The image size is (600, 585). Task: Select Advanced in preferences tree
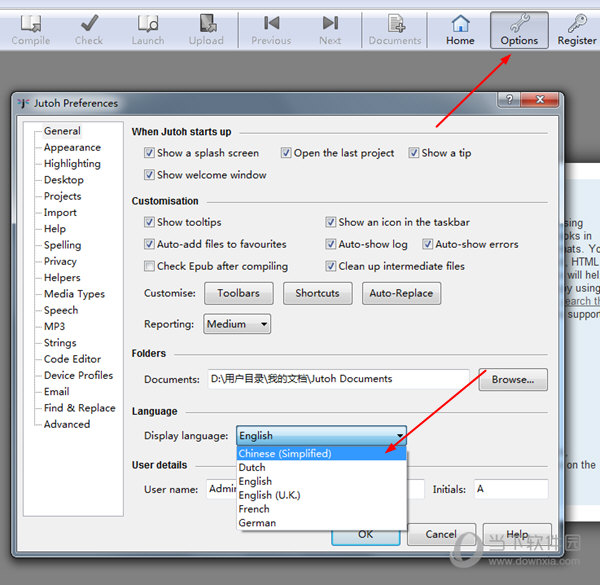tap(67, 424)
